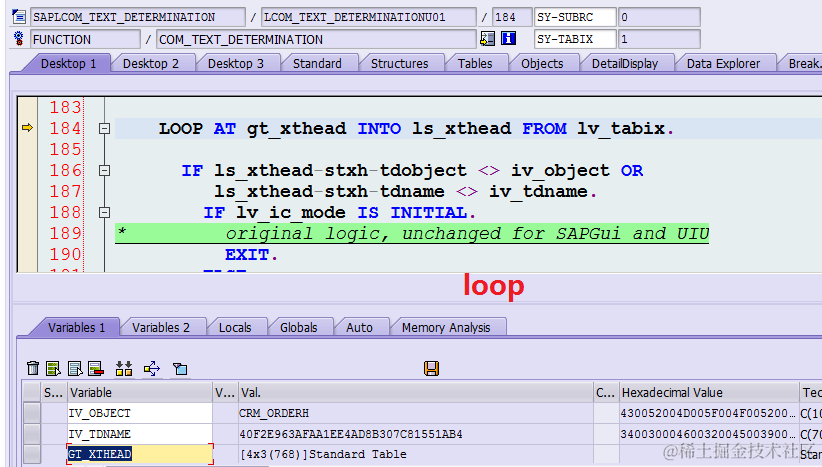The image size is (822, 467).
Task: Click the FUNCTION event type field
Action: click(x=85, y=39)
